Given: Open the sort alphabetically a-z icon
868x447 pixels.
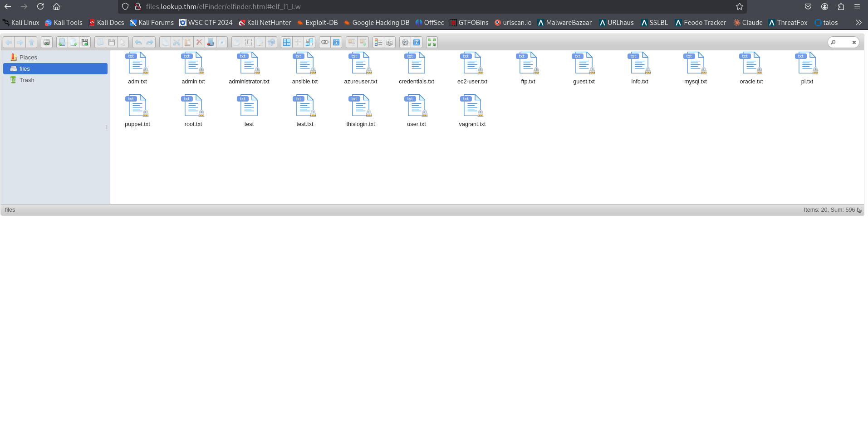Looking at the screenshot, I should pos(389,42).
